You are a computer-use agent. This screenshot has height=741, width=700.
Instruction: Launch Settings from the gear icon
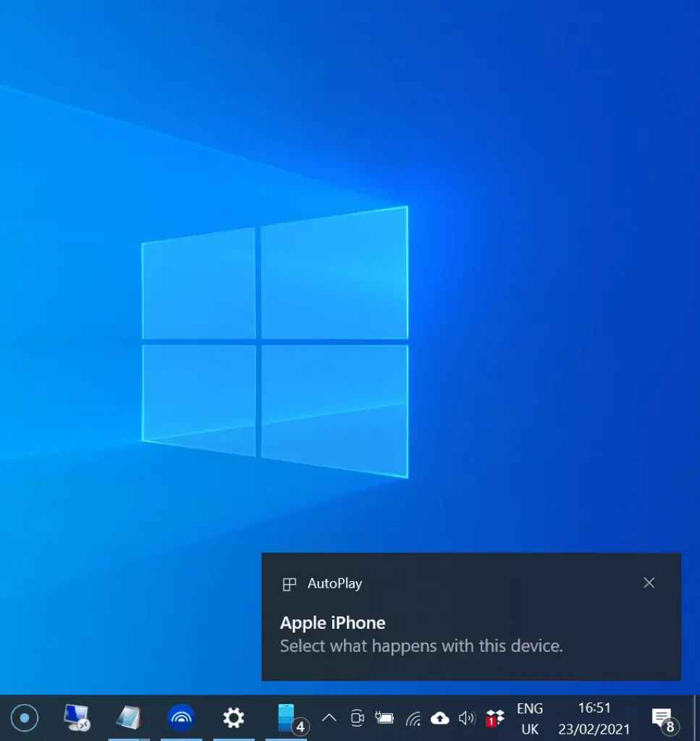coord(232,718)
